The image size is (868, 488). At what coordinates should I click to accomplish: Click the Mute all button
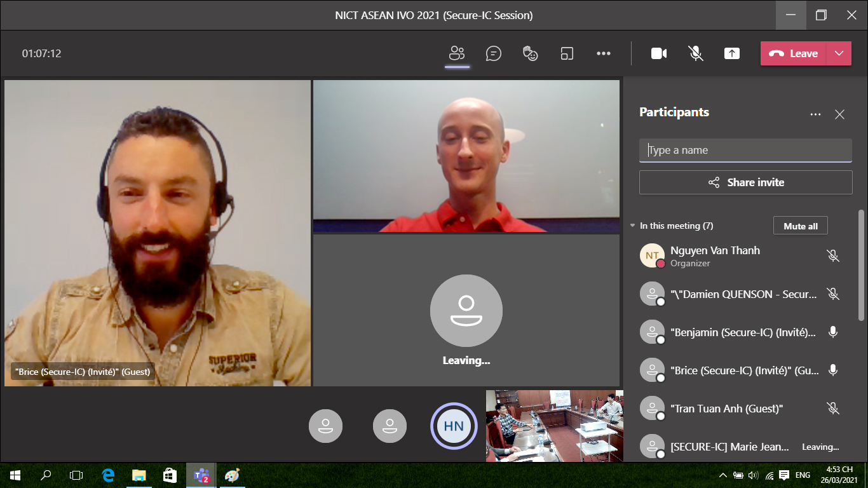pyautogui.click(x=800, y=226)
